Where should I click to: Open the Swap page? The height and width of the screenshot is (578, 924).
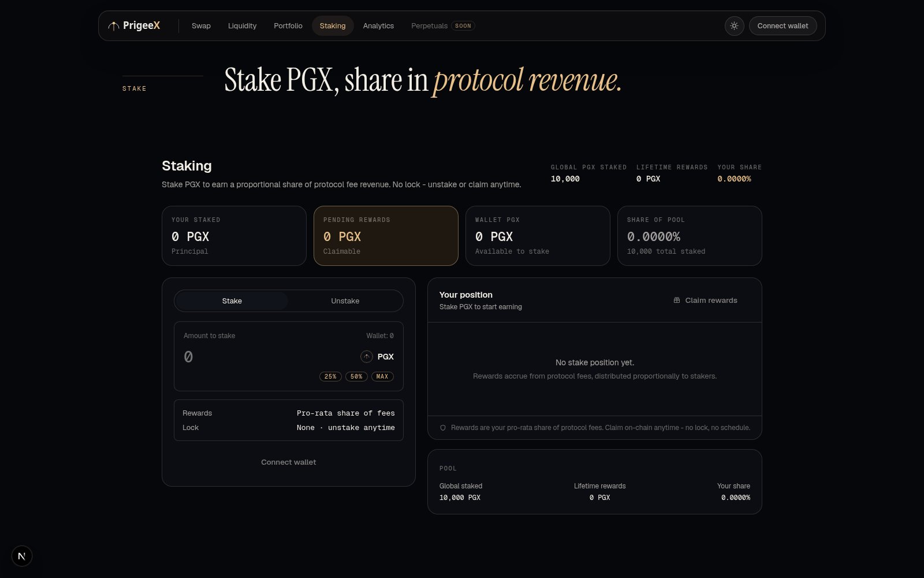pyautogui.click(x=201, y=26)
